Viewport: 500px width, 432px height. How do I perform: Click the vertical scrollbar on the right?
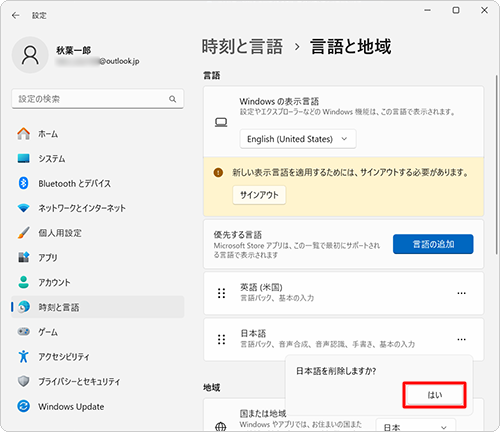(x=497, y=165)
